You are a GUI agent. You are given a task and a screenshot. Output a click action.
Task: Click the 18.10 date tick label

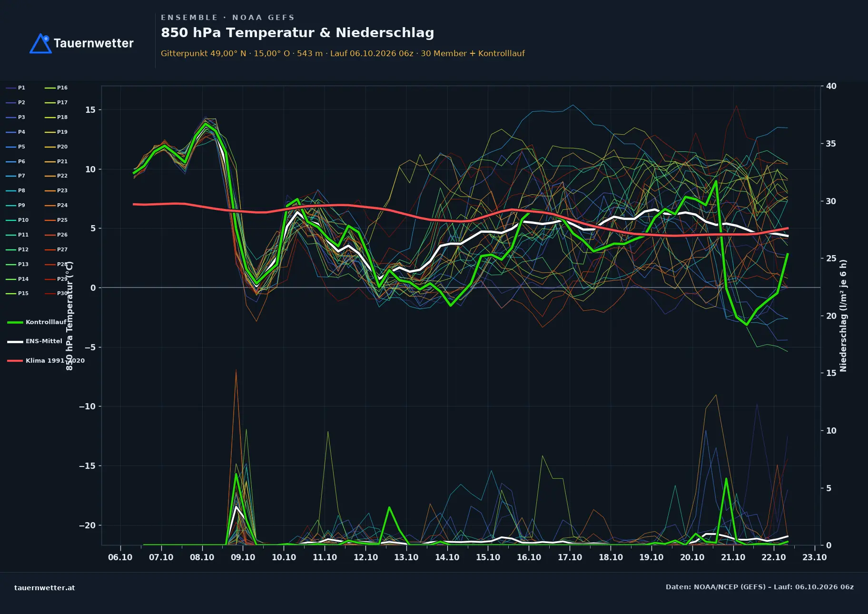pos(611,557)
